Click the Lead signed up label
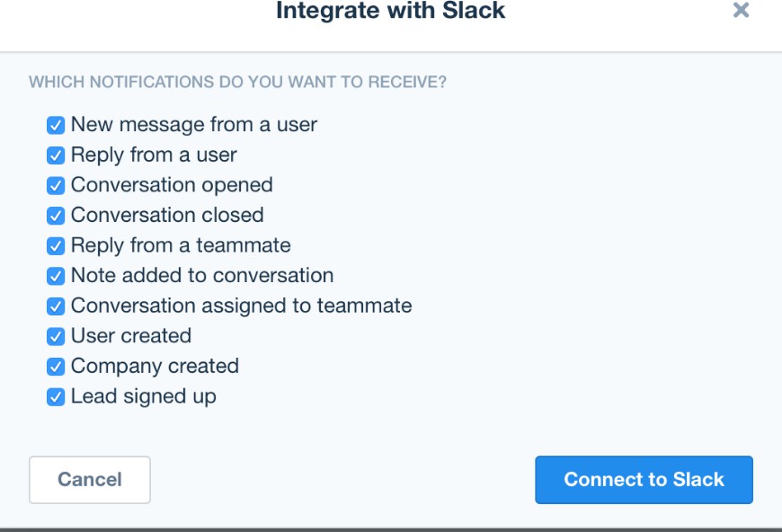 [x=143, y=396]
